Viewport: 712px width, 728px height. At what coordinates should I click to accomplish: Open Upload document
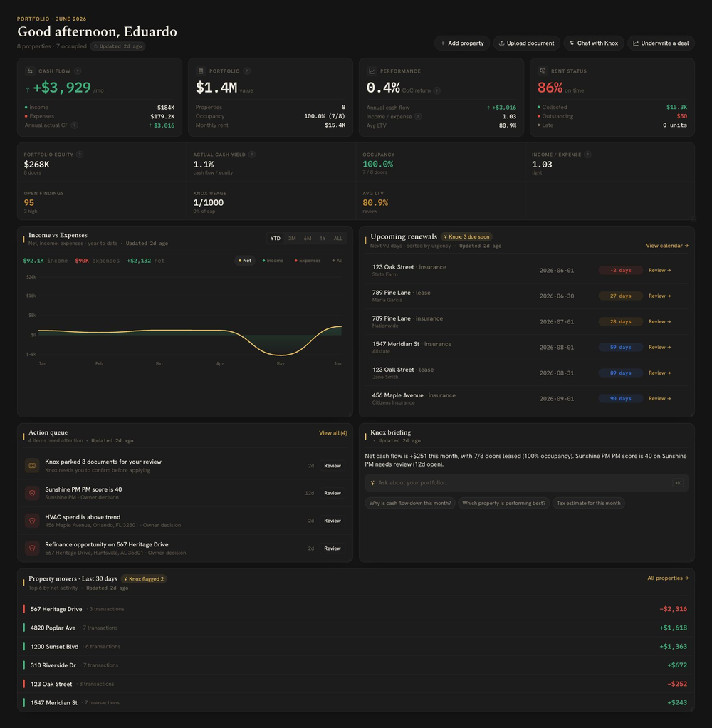pyautogui.click(x=526, y=43)
